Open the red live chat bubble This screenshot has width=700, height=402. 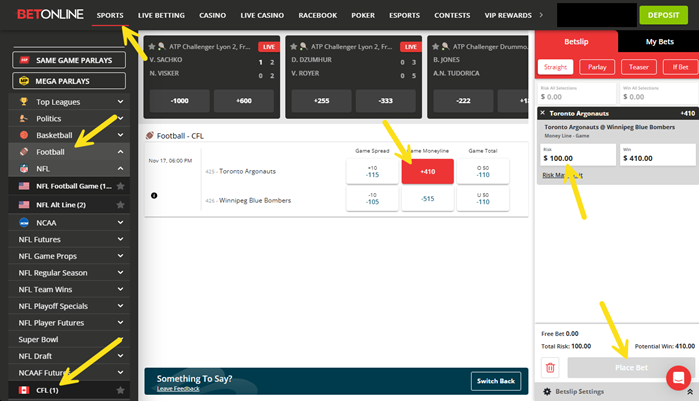(x=678, y=378)
